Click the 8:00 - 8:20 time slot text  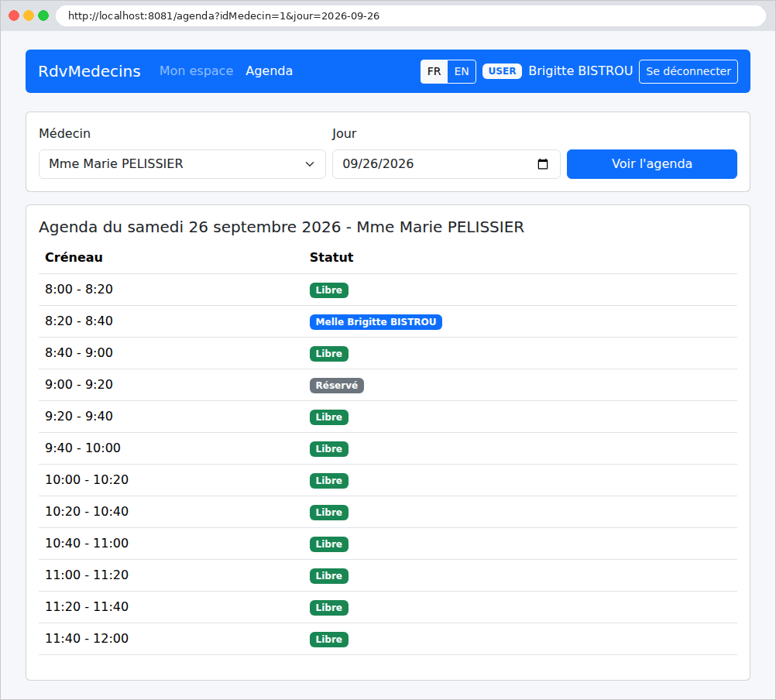point(79,290)
